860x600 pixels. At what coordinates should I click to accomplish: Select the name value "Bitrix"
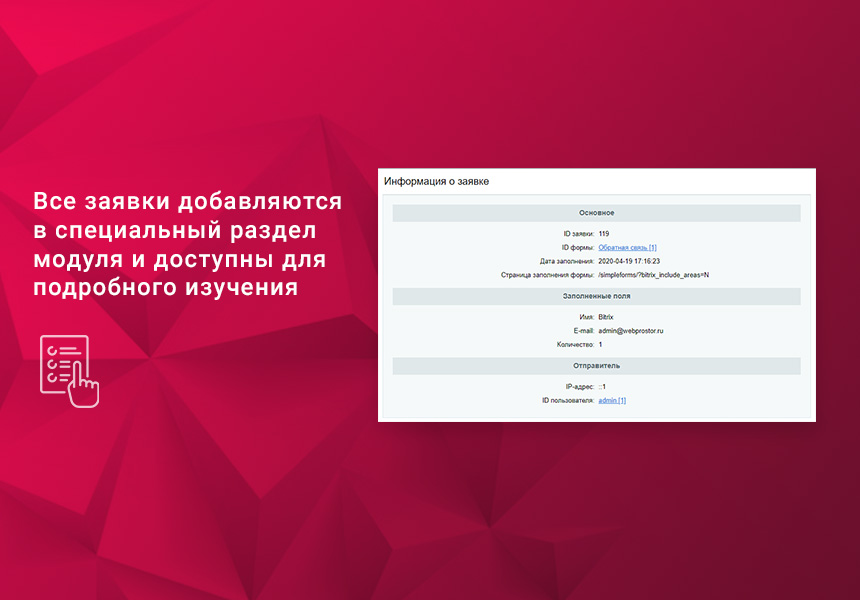606,317
